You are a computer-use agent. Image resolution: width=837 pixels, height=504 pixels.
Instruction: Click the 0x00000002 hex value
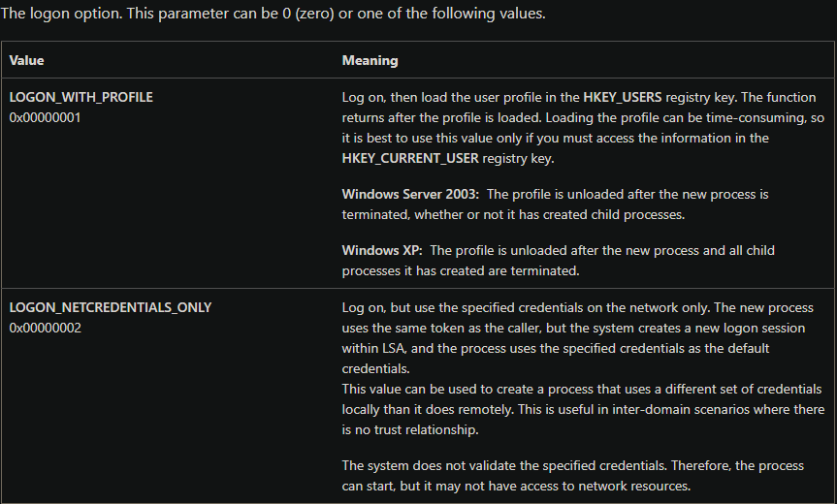coord(45,328)
